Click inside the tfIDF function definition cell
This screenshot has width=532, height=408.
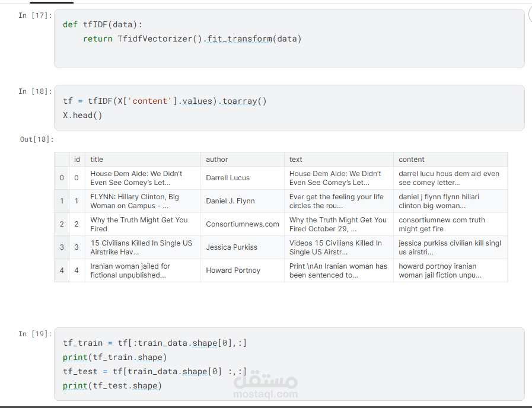point(289,39)
